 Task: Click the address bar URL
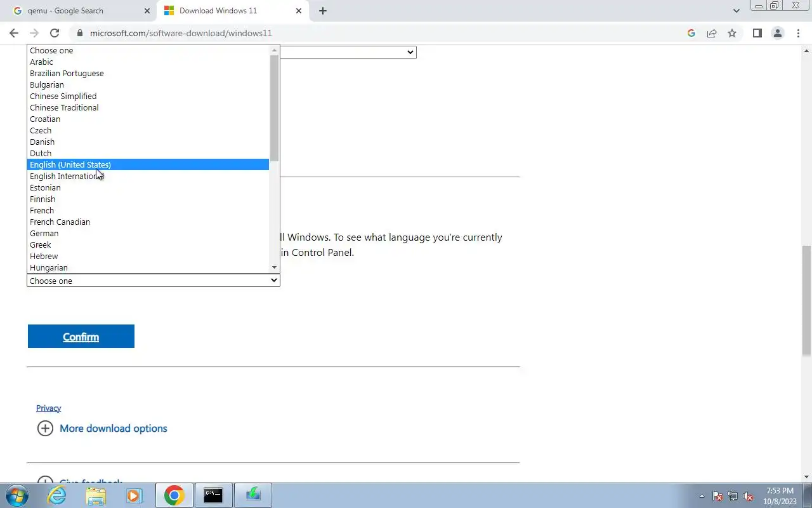click(181, 33)
